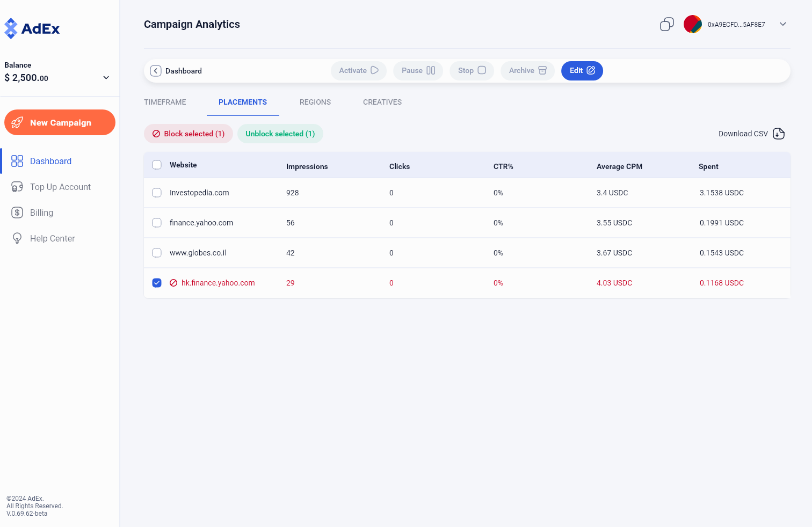Click the Download CSV file icon

click(x=778, y=134)
